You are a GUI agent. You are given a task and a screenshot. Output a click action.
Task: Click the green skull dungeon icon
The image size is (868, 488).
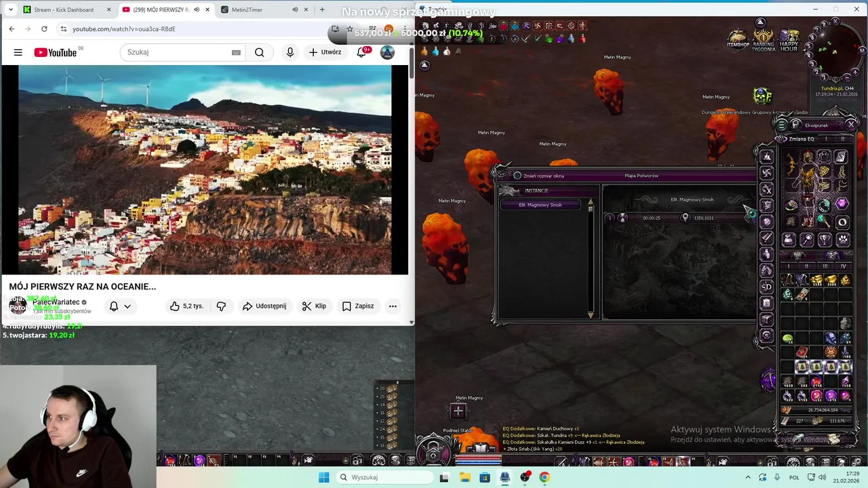(762, 96)
